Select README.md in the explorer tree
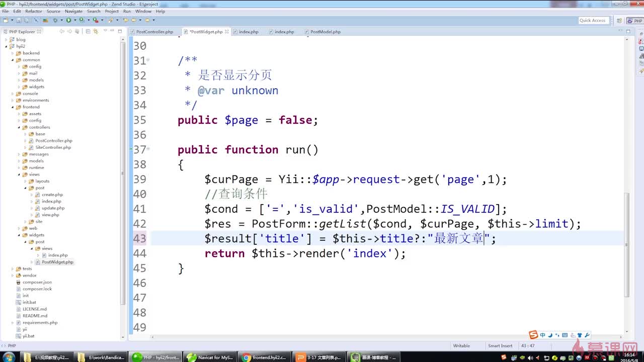644x362 pixels. pos(35,316)
